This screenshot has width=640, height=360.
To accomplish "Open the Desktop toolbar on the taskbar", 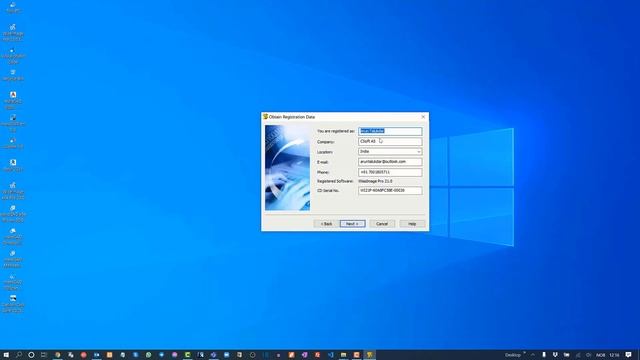I will tap(513, 355).
